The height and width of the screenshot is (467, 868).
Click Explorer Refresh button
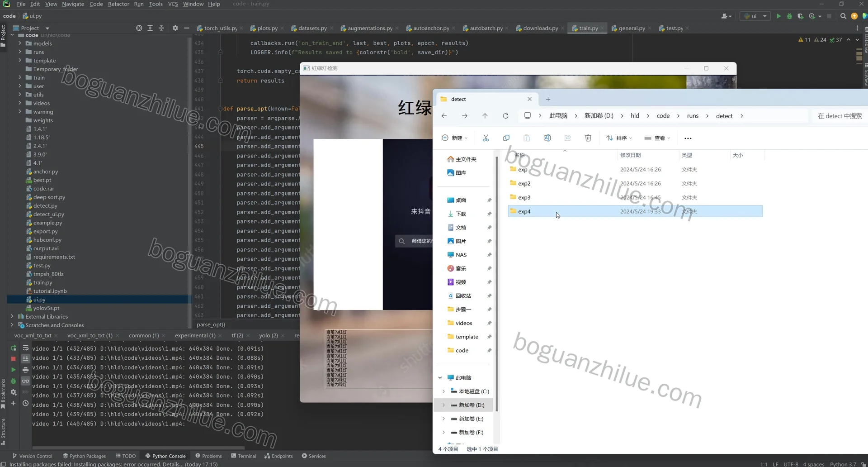click(505, 116)
